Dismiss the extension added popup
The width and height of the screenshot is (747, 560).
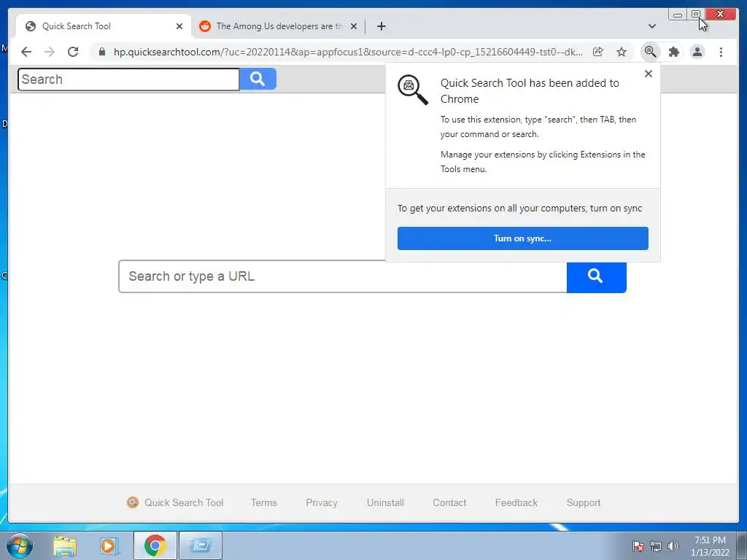tap(649, 74)
